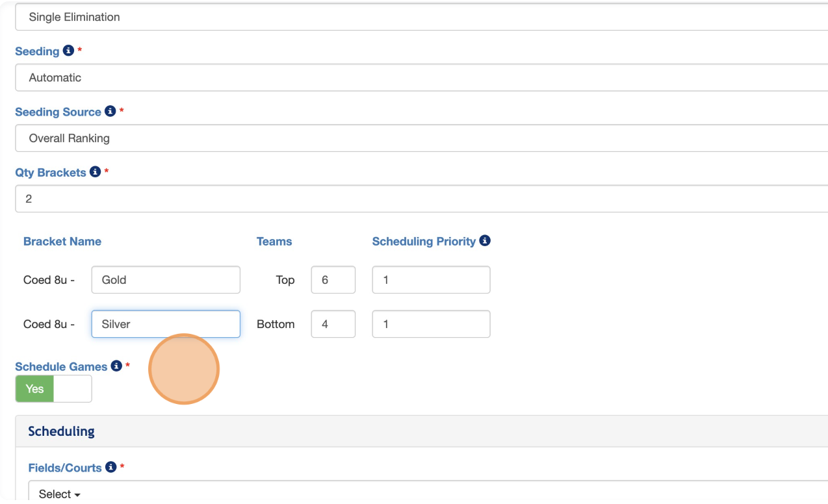Viewport: 828px width, 504px height.
Task: Click the Gold bracket name field
Action: click(x=166, y=280)
